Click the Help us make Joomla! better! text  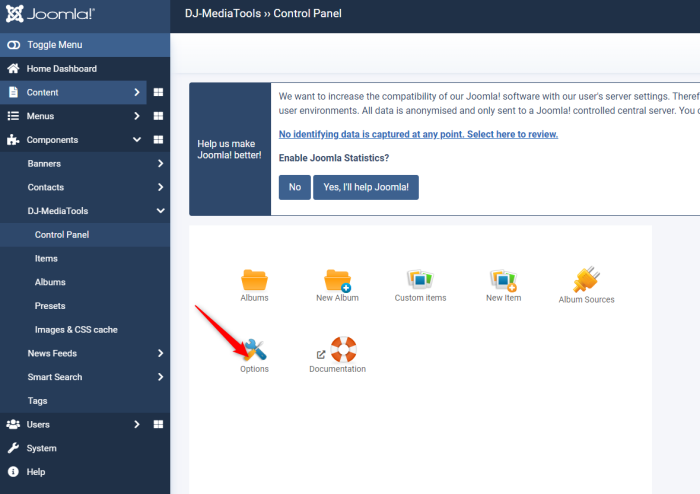tap(229, 149)
